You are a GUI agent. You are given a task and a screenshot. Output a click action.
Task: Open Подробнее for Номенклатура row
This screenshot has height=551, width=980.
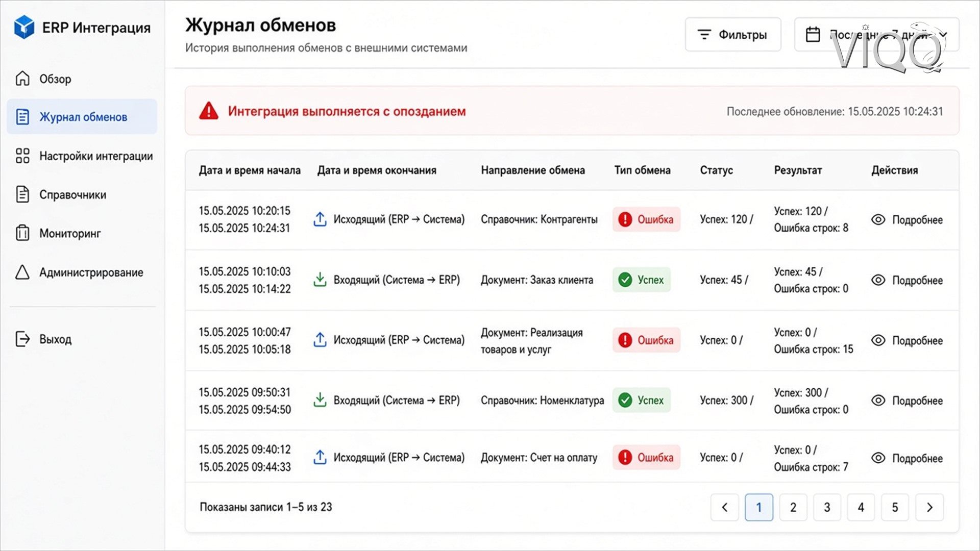pyautogui.click(x=907, y=400)
